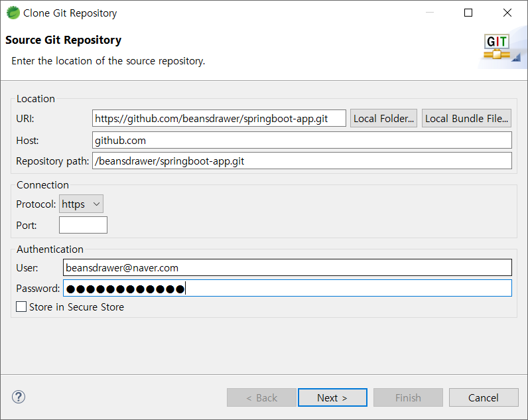This screenshot has width=528, height=420.
Task: Click the Spring Tool Suite window icon
Action: pos(13,13)
